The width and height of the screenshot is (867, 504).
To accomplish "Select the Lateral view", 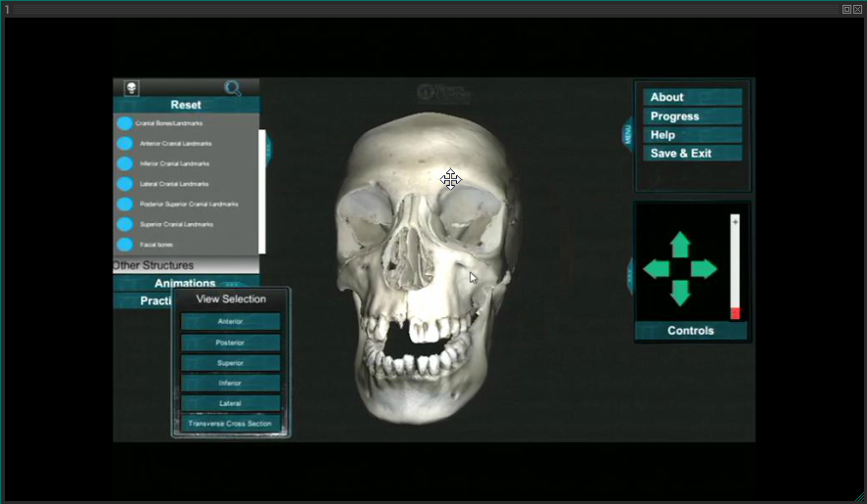I will point(230,403).
